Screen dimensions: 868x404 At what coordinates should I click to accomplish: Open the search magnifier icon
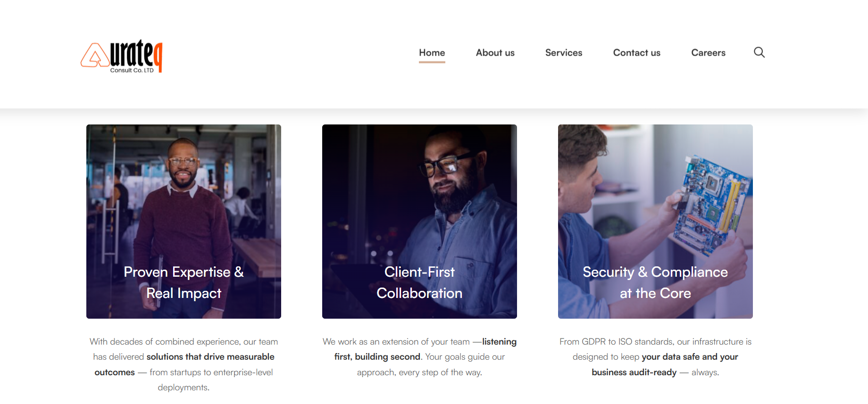[759, 52]
